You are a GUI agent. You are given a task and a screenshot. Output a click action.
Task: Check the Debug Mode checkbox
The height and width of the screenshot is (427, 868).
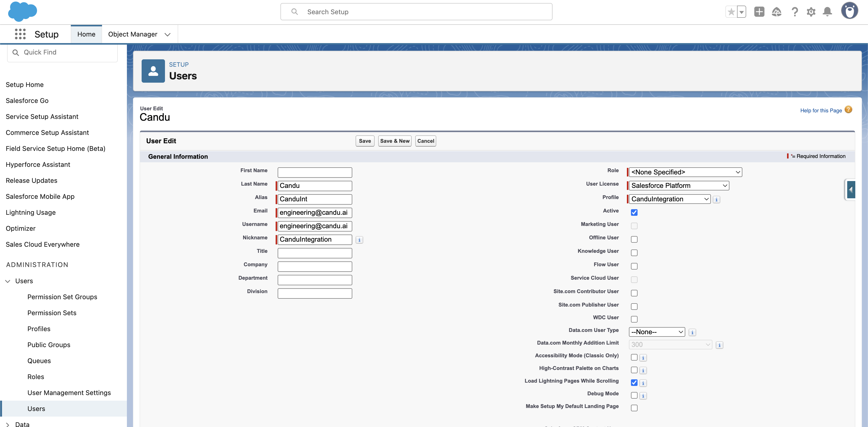point(634,395)
